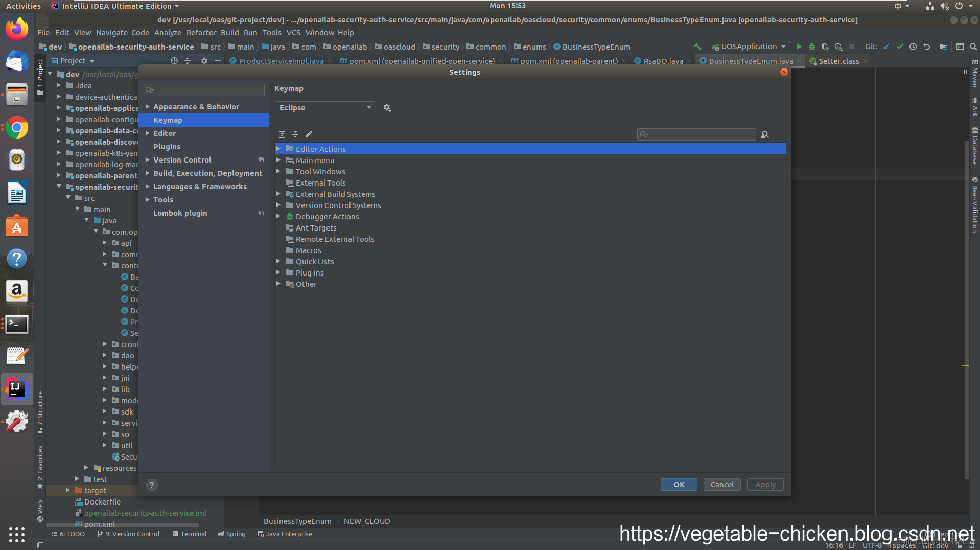Screen dimensions: 980x550
Task: Update project via Git blue arrow
Action: click(886, 47)
